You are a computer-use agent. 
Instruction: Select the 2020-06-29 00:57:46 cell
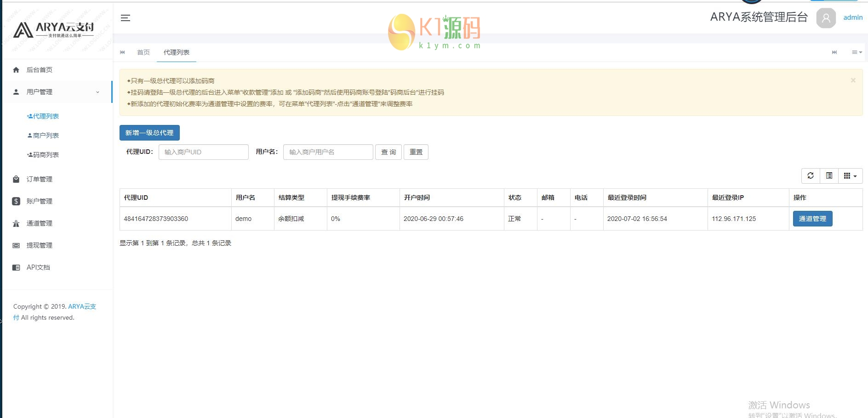(x=451, y=219)
